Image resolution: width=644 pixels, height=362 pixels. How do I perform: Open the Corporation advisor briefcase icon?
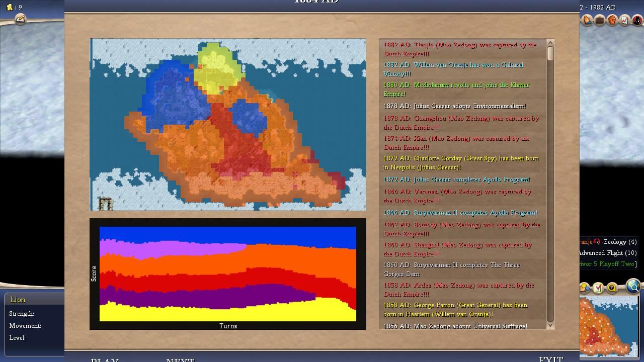(x=600, y=20)
